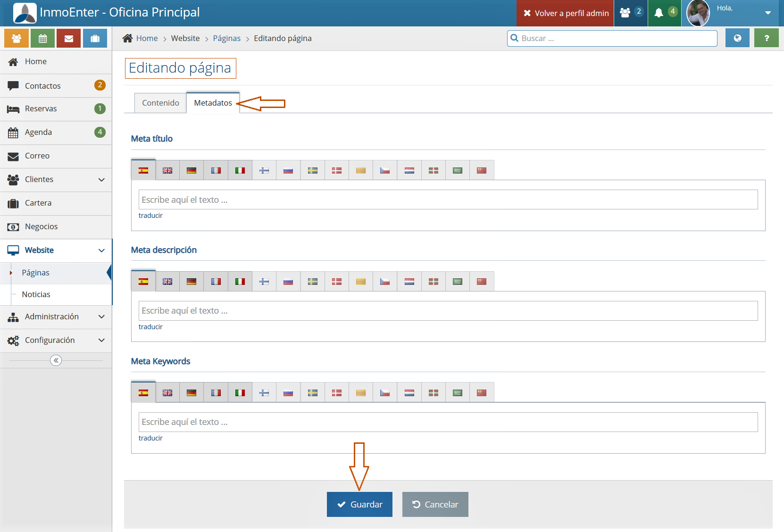The height and width of the screenshot is (532, 784).
Task: Open Noticias under Website
Action: click(56, 295)
